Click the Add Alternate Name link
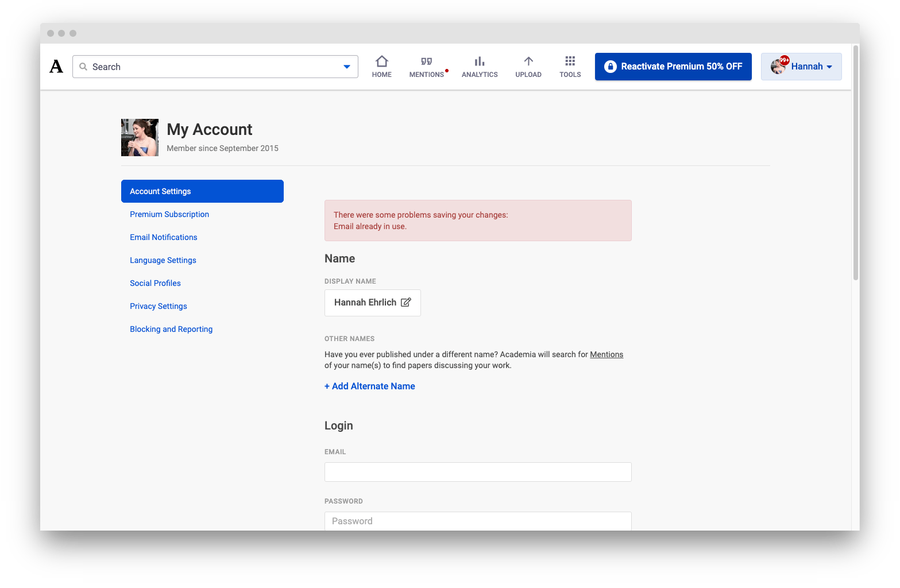 [369, 386]
